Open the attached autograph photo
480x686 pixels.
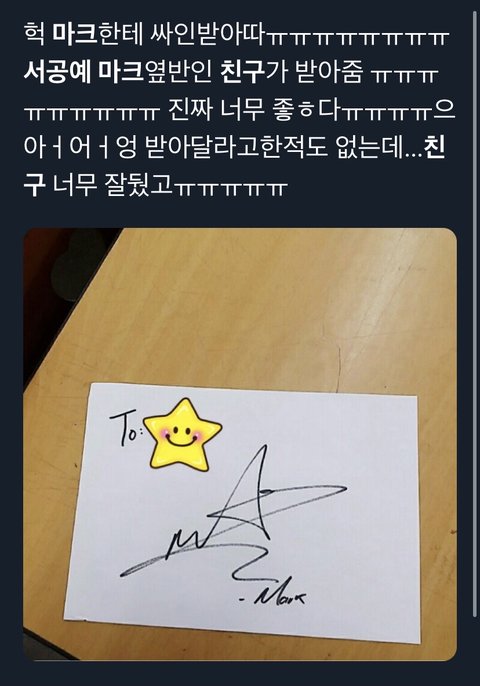240,444
